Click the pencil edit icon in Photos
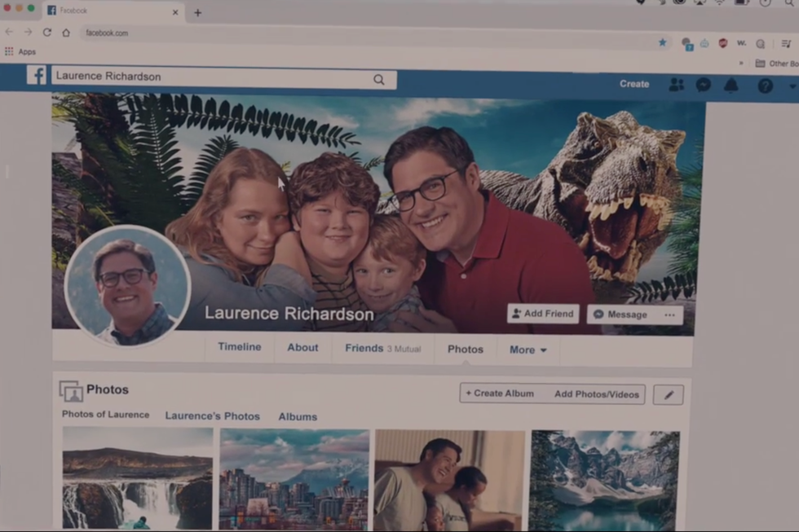This screenshot has height=532, width=799. (668, 394)
